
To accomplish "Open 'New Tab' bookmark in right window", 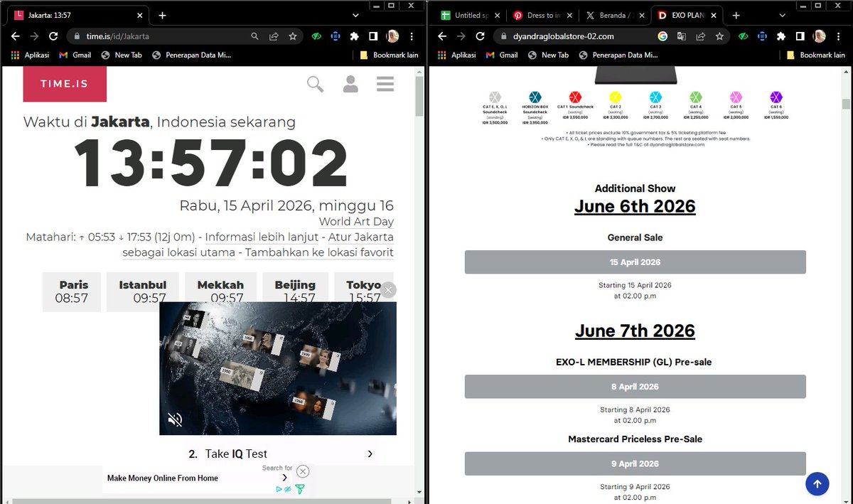I will [x=548, y=55].
